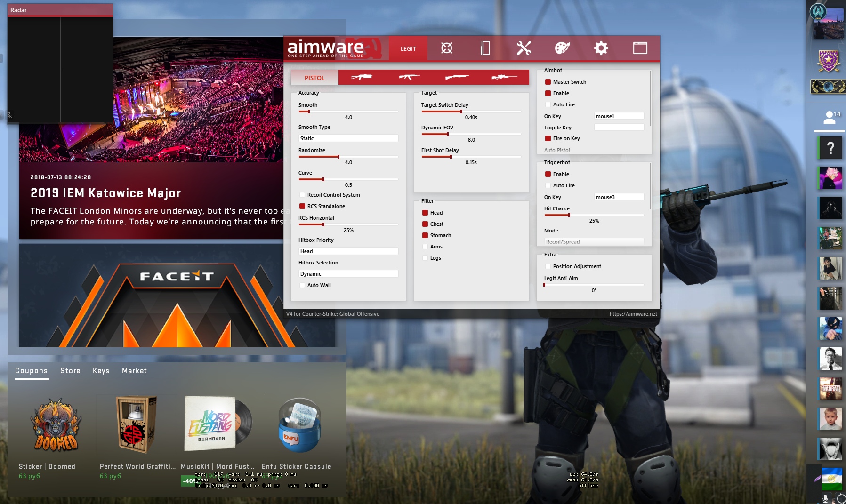This screenshot has height=504, width=846.
Task: Open the paint palette tab in aimware
Action: point(562,48)
